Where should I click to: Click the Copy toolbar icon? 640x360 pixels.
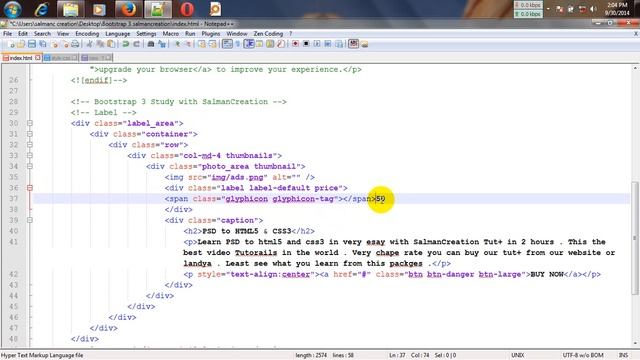pyautogui.click(x=100, y=44)
